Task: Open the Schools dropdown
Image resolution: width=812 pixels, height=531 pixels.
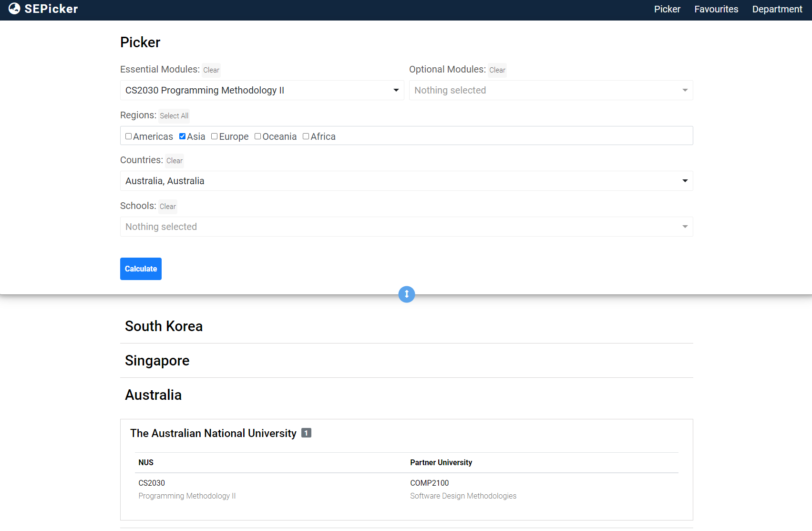Action: coord(407,227)
